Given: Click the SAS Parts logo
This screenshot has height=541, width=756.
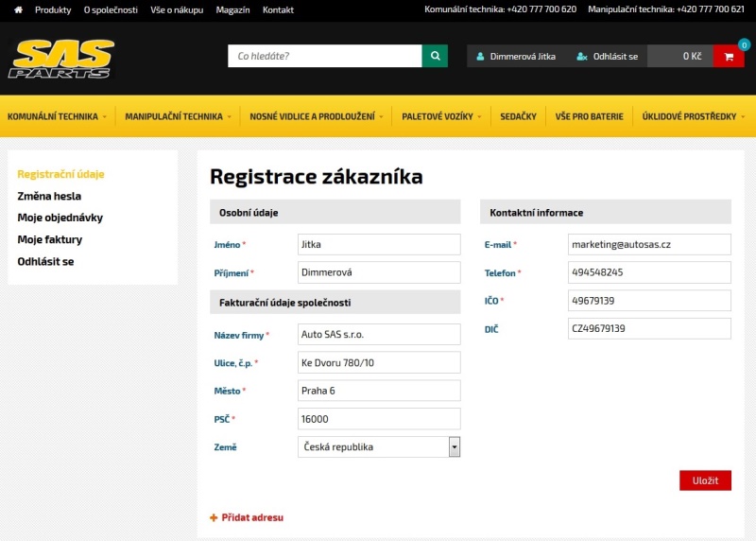Looking at the screenshot, I should click(x=61, y=59).
